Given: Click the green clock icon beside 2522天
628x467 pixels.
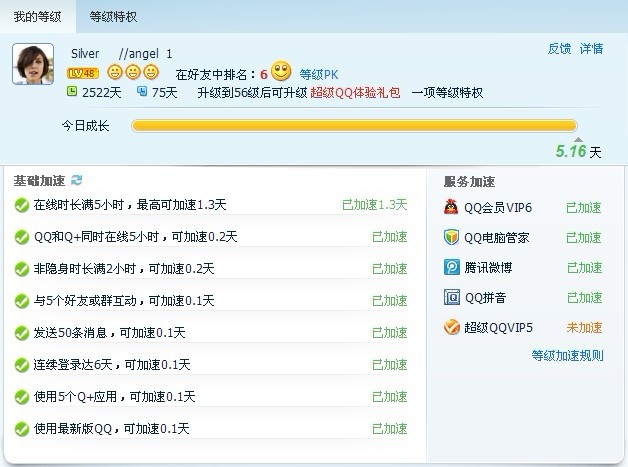Looking at the screenshot, I should point(72,91).
